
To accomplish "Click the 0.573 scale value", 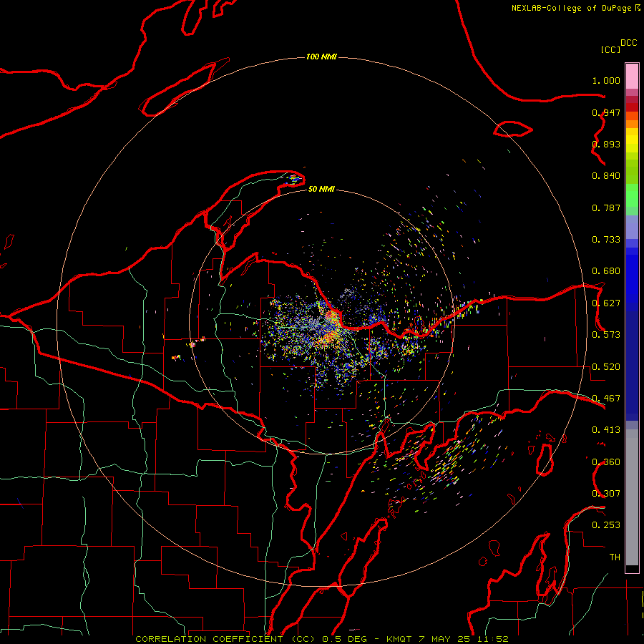I will click(606, 335).
